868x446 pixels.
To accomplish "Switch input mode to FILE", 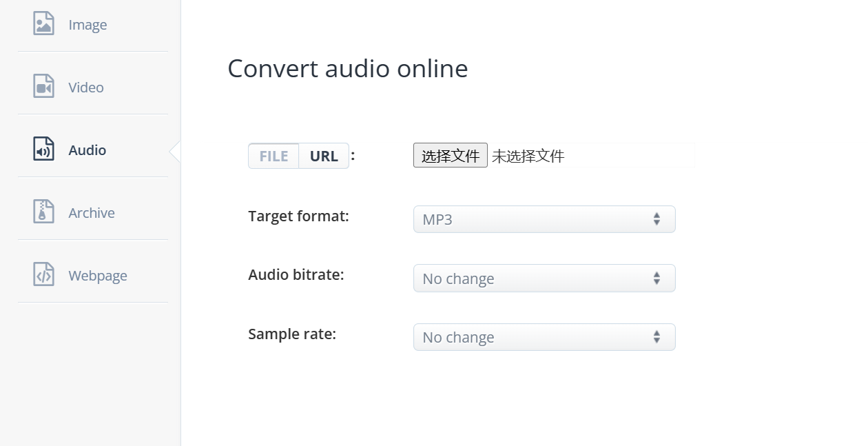I will point(273,156).
